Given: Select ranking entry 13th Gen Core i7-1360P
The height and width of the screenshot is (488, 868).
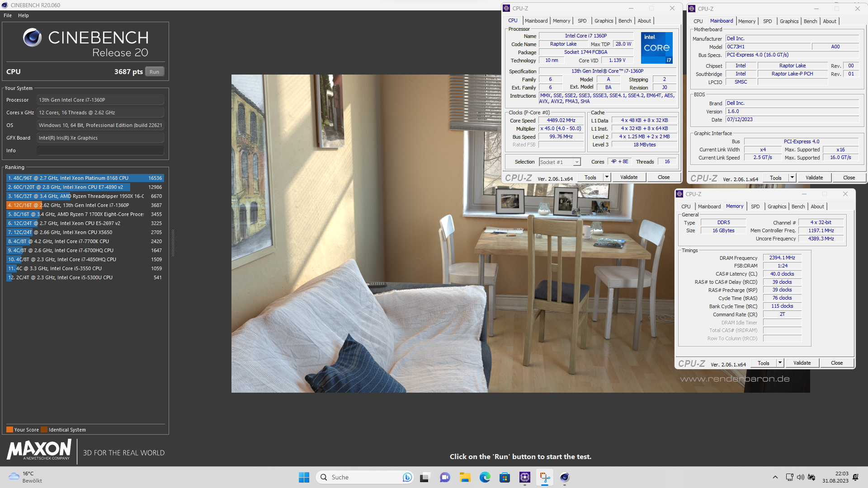Looking at the screenshot, I should 85,205.
